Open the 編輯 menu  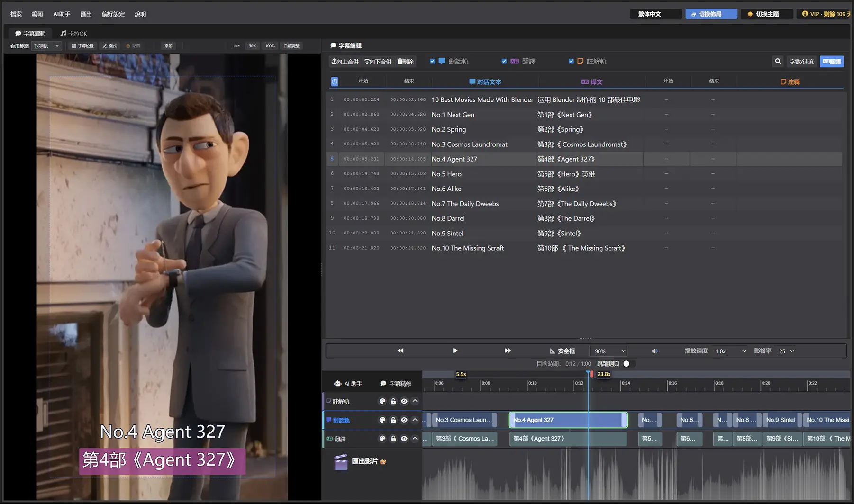37,14
